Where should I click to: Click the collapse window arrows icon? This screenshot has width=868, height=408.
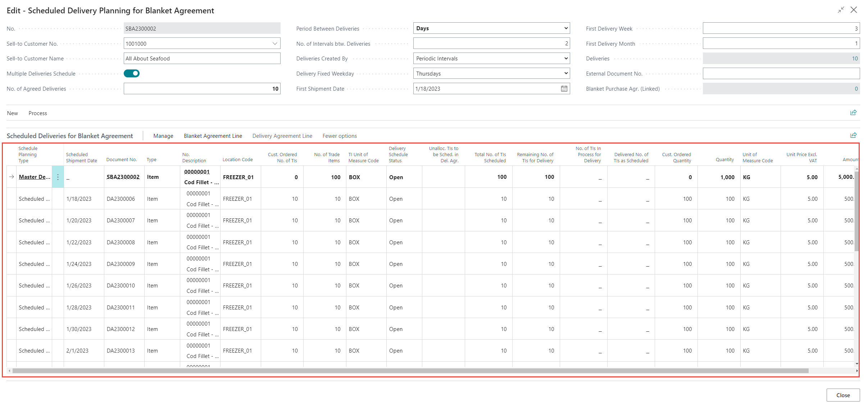841,10
